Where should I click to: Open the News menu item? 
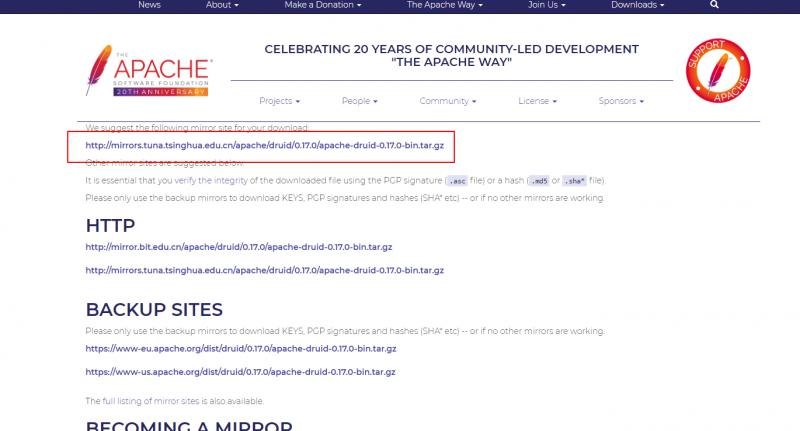pos(149,5)
